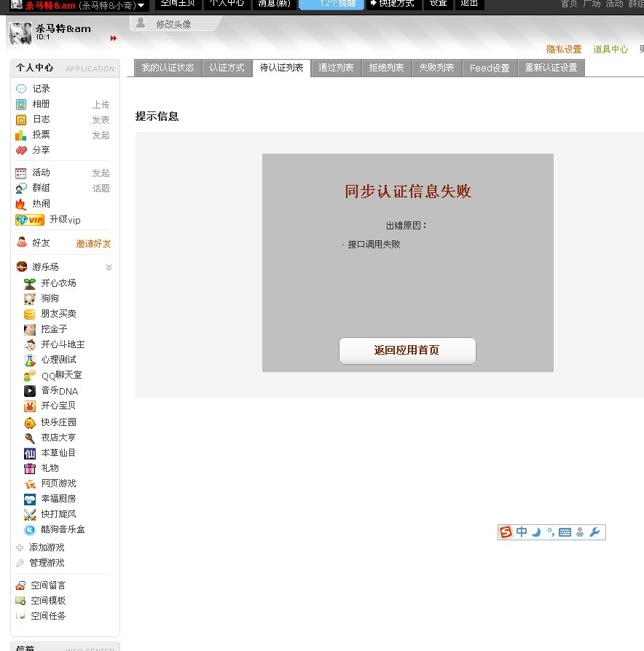Open the 道具中心 link
644x651 pixels.
point(610,50)
